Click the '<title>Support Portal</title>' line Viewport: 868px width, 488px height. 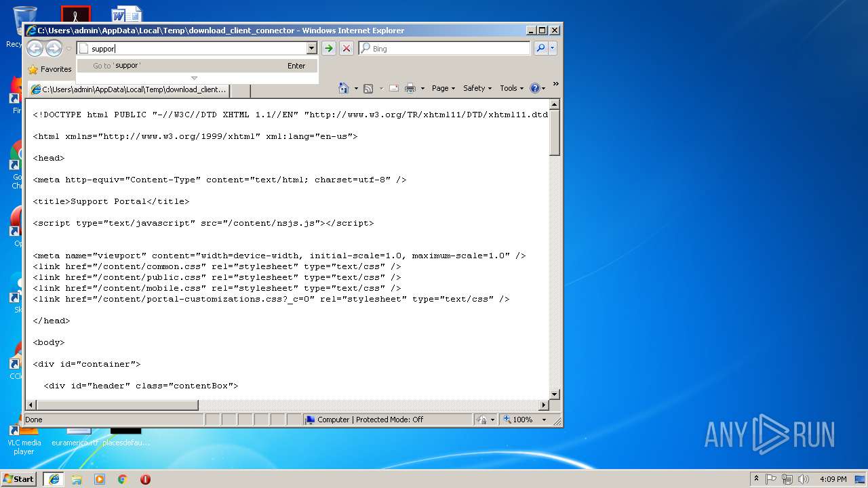[x=111, y=201]
